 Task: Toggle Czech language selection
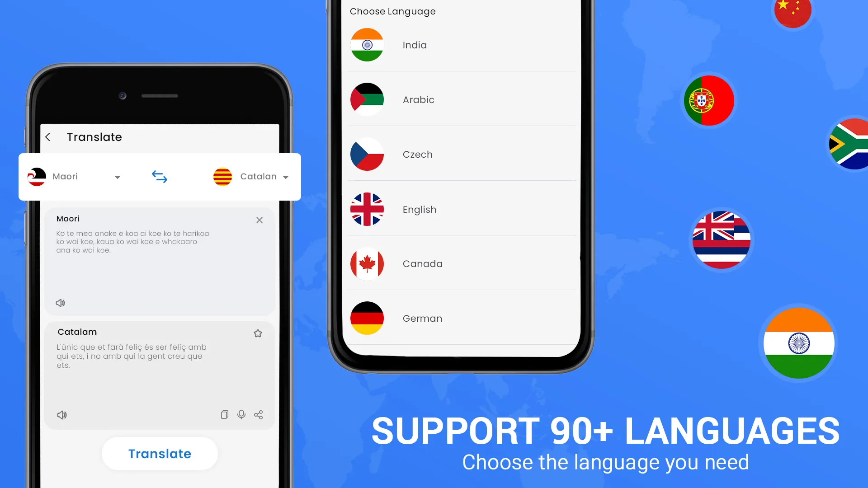pyautogui.click(x=462, y=155)
